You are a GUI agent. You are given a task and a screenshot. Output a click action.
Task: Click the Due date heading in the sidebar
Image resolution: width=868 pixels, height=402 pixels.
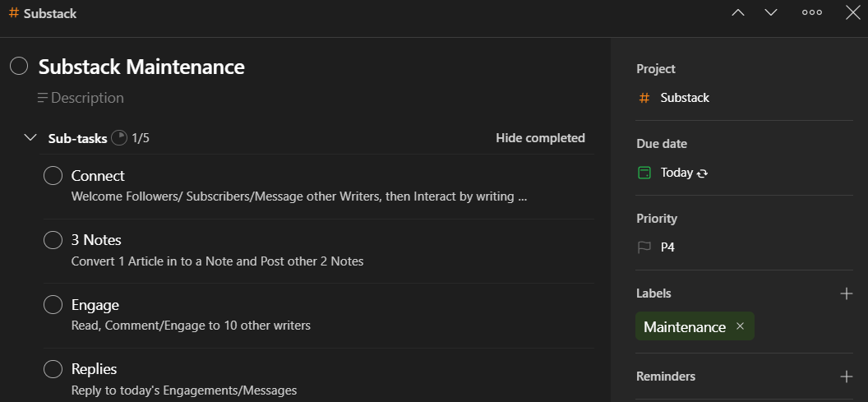point(662,144)
